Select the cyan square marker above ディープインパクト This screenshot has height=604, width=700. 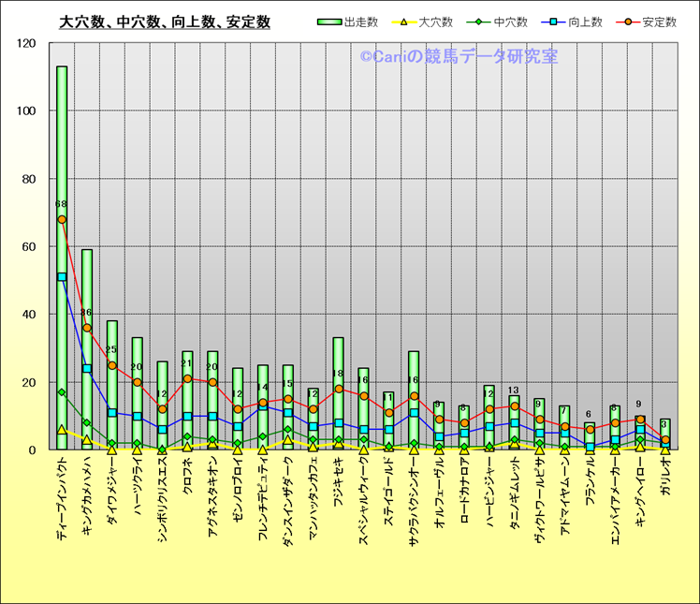click(x=62, y=277)
